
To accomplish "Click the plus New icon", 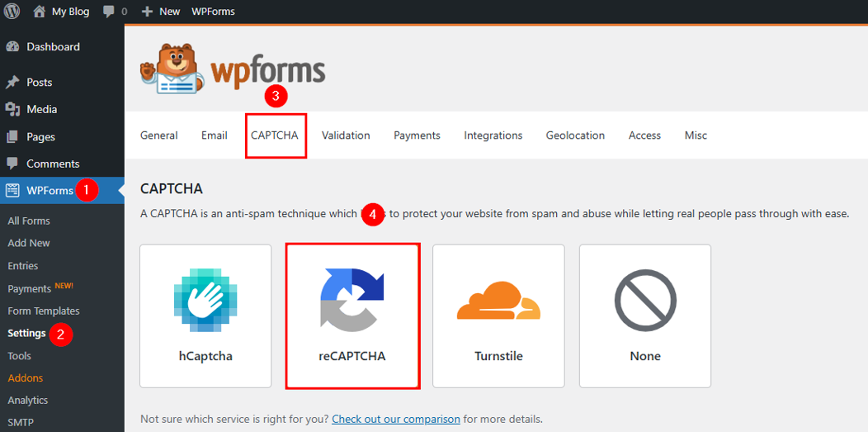I will click(x=147, y=12).
